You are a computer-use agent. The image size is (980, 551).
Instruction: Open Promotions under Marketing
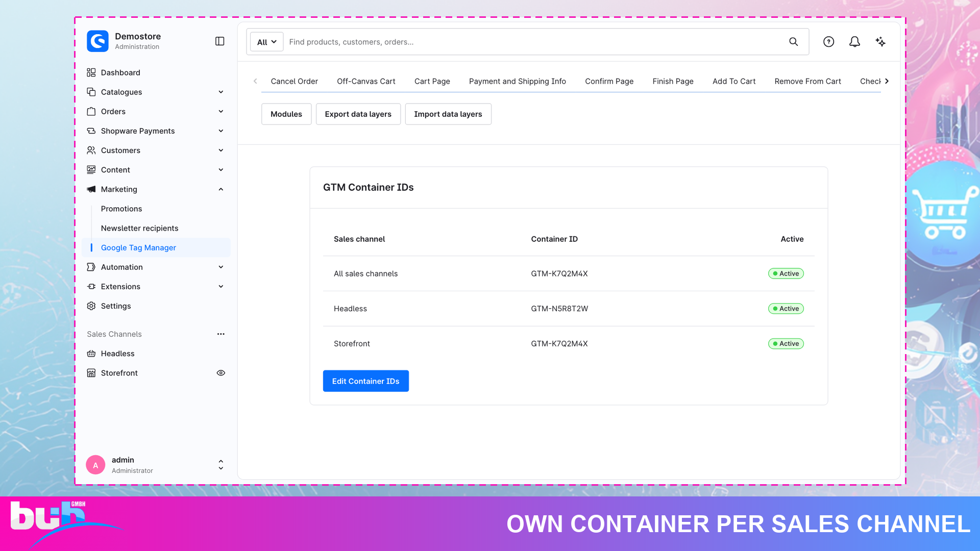[121, 209]
